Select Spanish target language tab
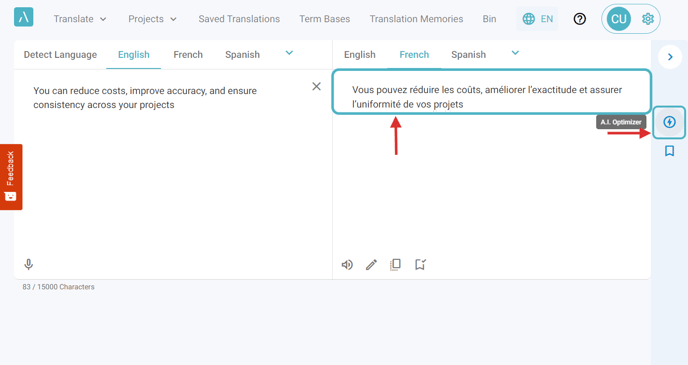 click(x=468, y=54)
